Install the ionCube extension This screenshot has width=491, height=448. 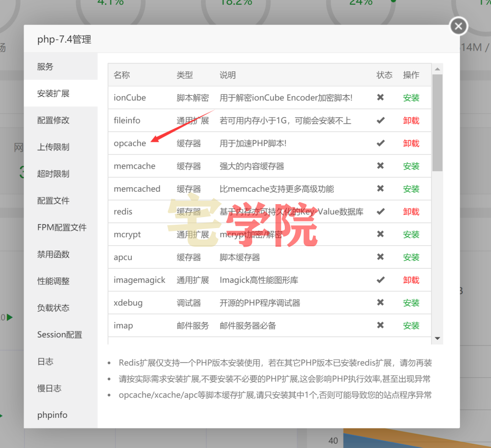click(411, 98)
